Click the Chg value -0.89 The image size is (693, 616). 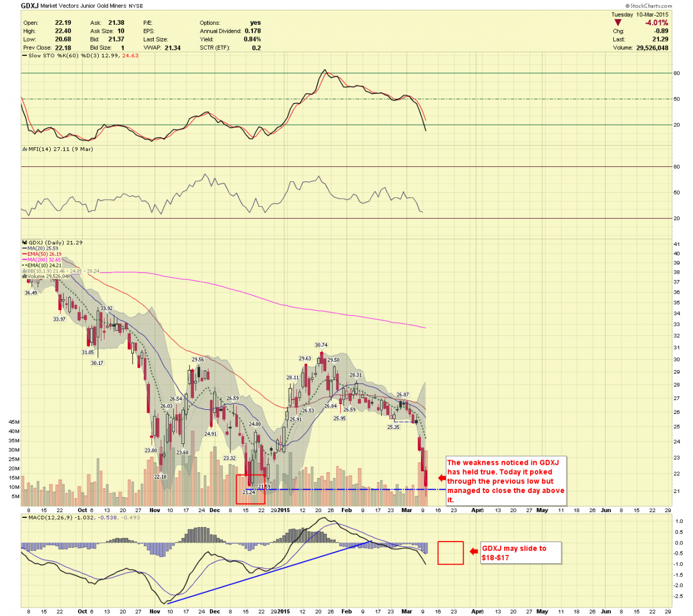661,31
